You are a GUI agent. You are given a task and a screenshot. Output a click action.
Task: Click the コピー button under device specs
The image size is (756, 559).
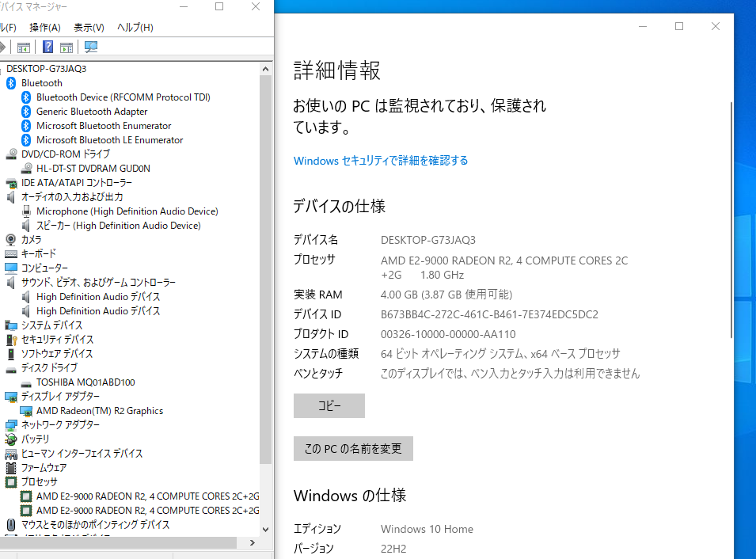point(329,406)
